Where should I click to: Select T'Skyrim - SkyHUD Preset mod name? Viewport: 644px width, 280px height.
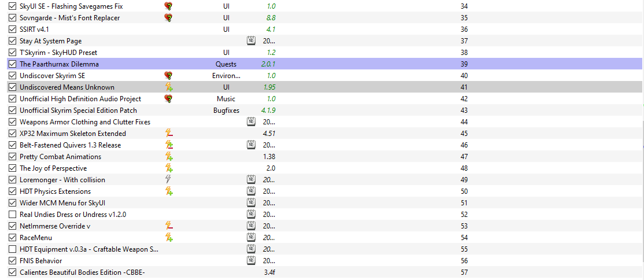(x=58, y=52)
